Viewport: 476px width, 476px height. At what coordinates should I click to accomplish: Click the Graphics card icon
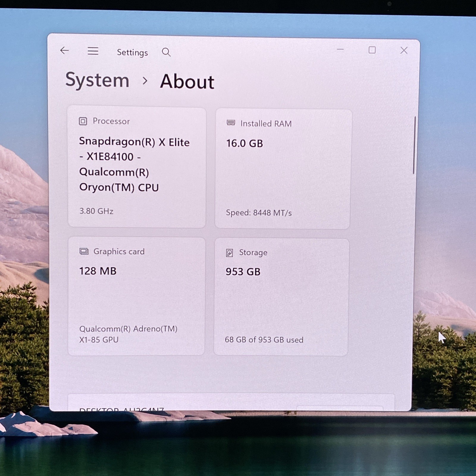click(84, 251)
